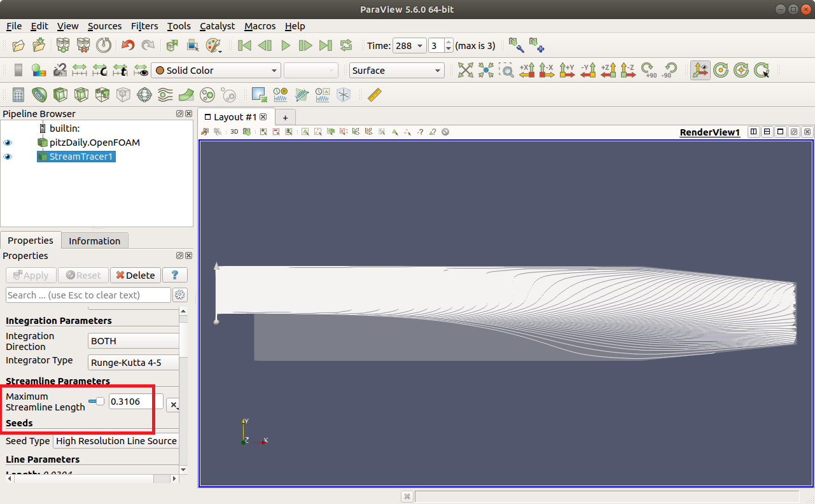The image size is (815, 504).
Task: Click the Calculator filter icon
Action: (18, 95)
